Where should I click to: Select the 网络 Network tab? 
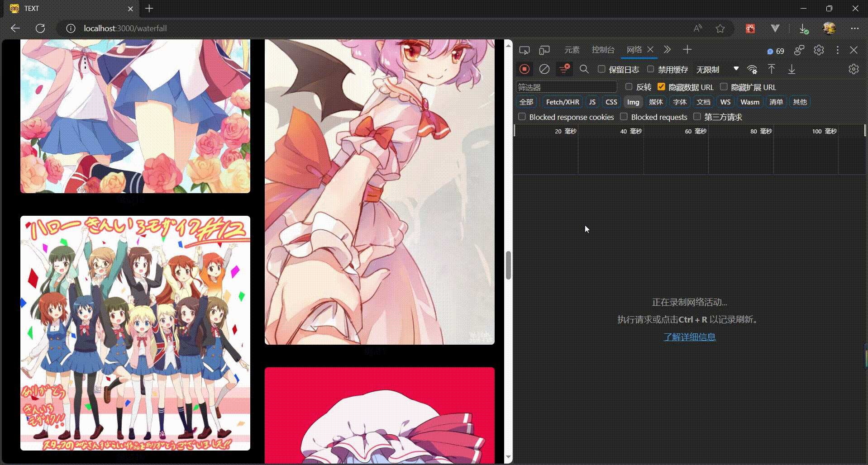tap(634, 50)
